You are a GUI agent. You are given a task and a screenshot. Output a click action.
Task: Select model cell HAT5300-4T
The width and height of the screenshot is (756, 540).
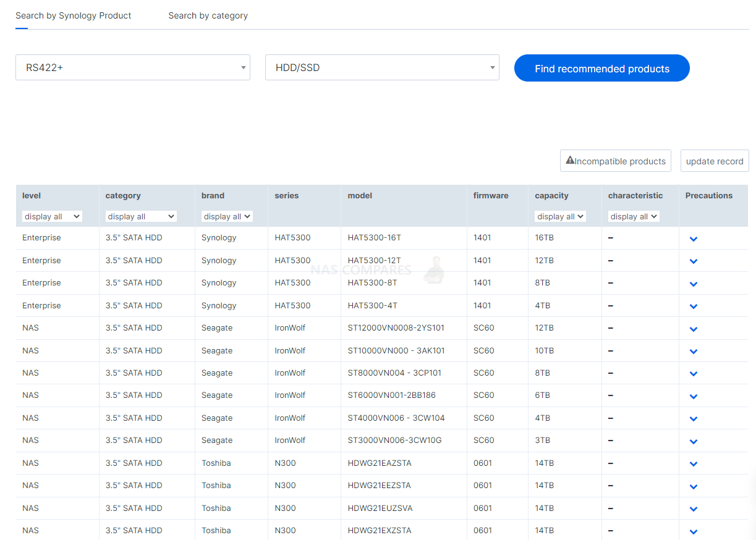372,305
